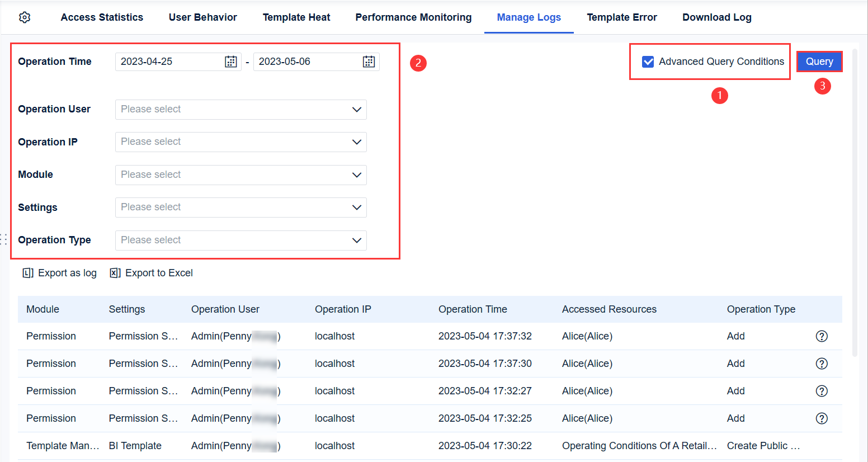Open the calendar picker for the start date
The height and width of the screenshot is (462, 868).
coord(231,62)
